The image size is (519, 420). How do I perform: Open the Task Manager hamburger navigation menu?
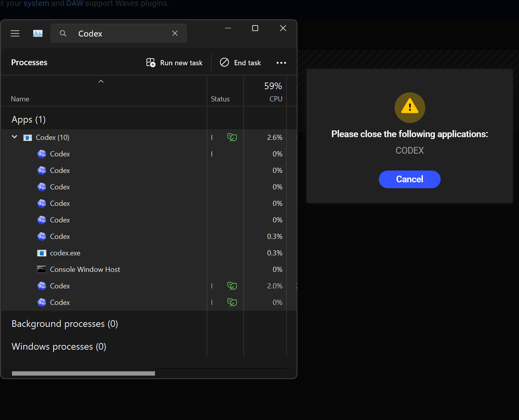tap(15, 34)
